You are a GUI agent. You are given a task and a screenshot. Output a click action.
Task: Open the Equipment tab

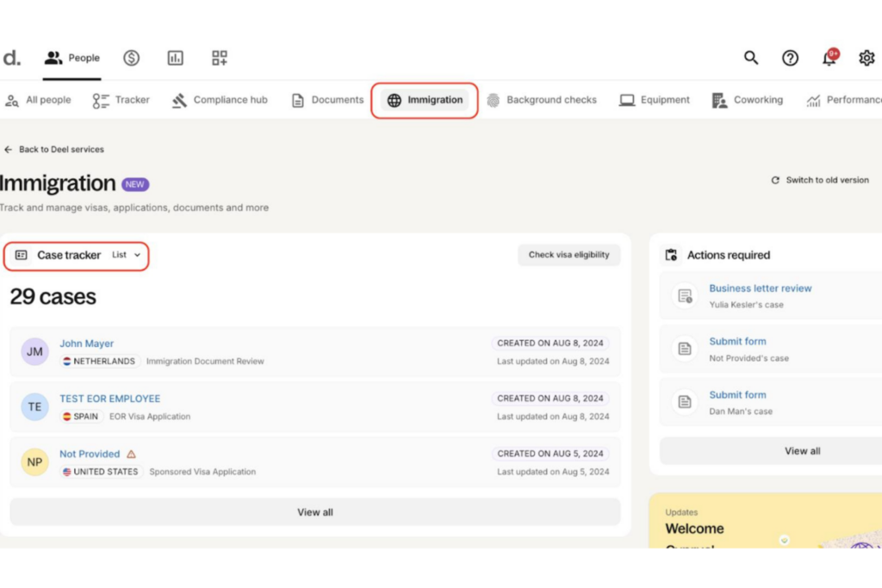click(x=655, y=100)
